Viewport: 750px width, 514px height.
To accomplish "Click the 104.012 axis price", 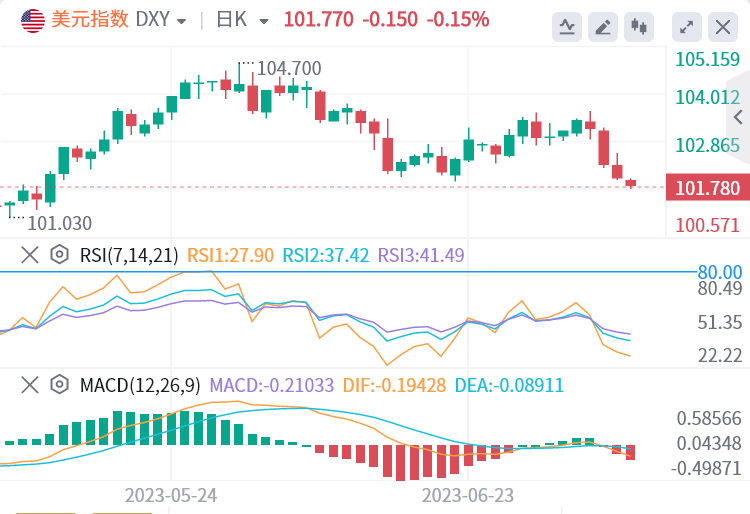I will pyautogui.click(x=707, y=98).
